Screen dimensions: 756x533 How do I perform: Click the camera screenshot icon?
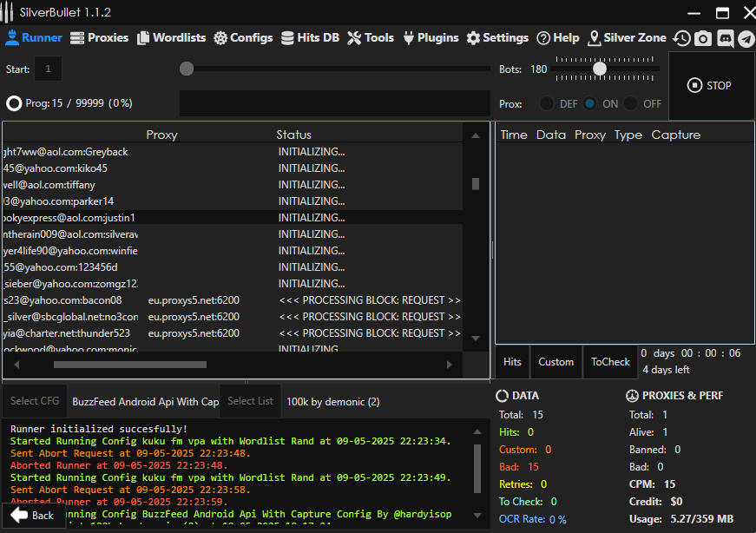703,38
